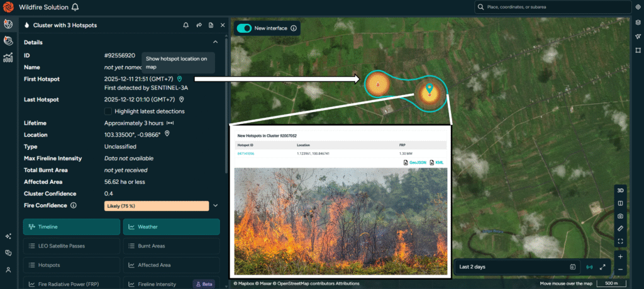The width and height of the screenshot is (644, 289).
Task: Select the ruler measurement tool
Action: [620, 228]
